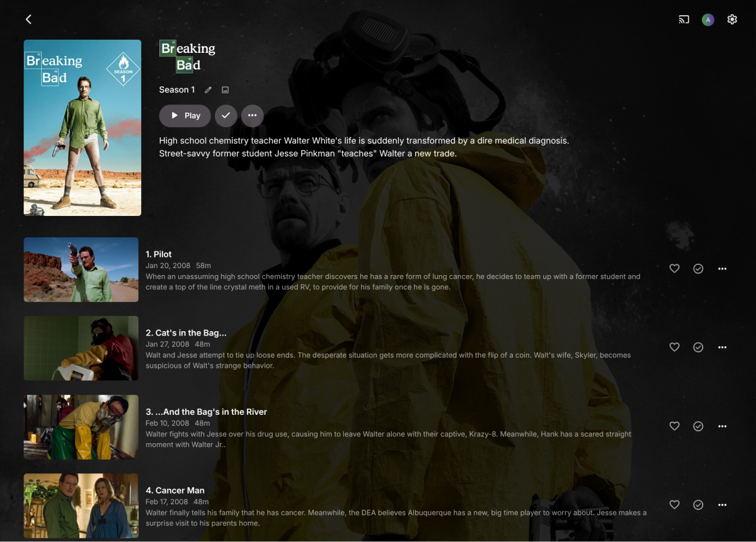Click the user profile avatar

point(708,20)
